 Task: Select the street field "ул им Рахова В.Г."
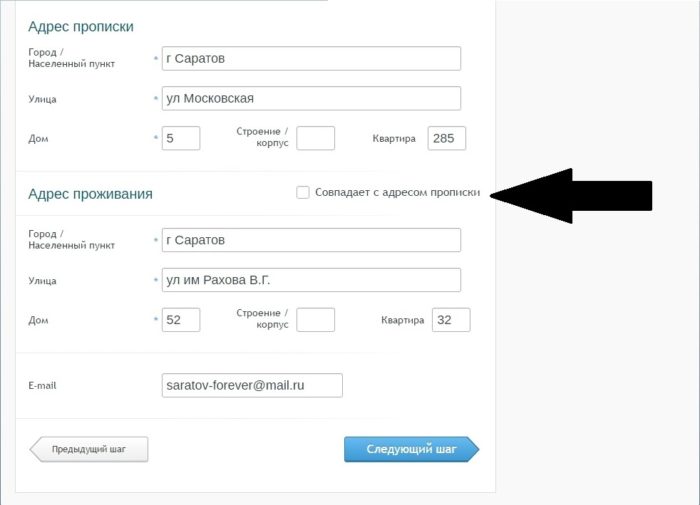click(x=310, y=280)
